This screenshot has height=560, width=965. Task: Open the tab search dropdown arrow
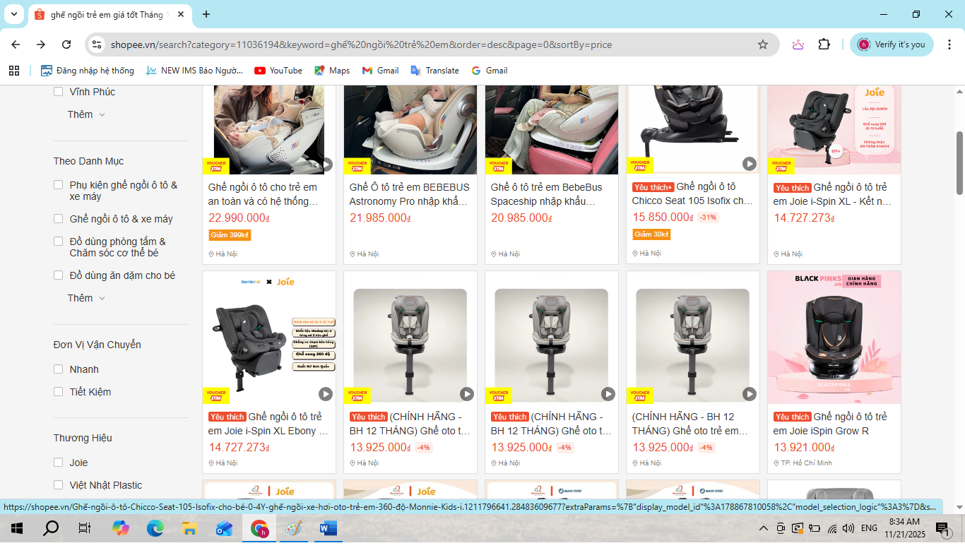[x=13, y=14]
